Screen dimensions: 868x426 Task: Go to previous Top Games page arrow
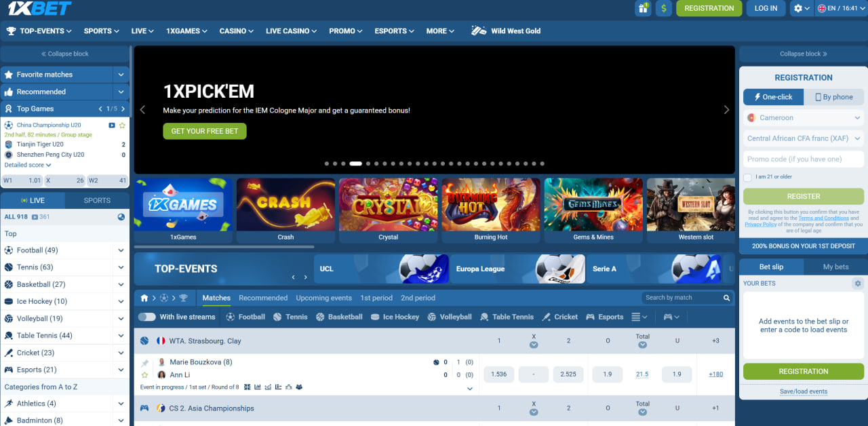point(101,109)
